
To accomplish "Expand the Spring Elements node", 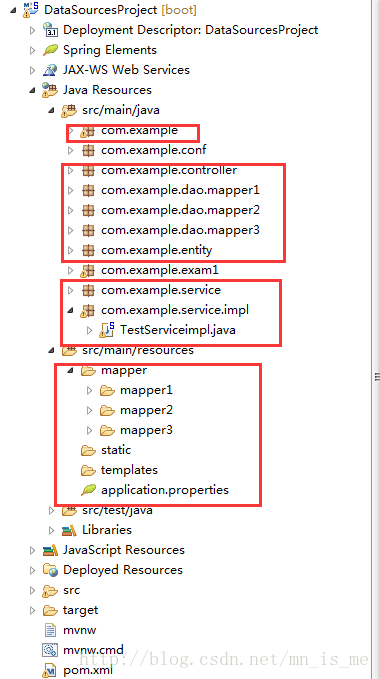I will (x=32, y=50).
